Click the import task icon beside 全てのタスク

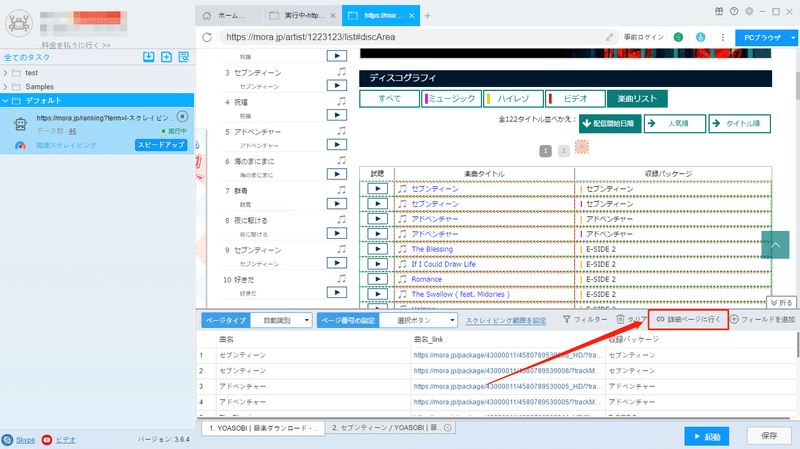(x=148, y=57)
